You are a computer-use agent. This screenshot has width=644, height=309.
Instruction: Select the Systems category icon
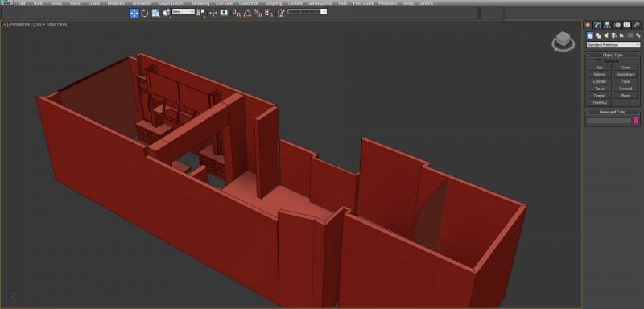638,35
